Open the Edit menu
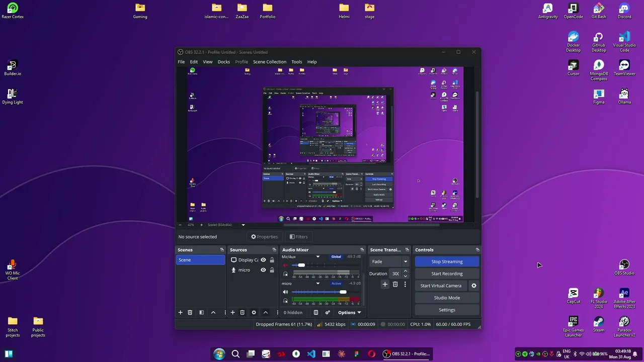The height and width of the screenshot is (362, 644). pyautogui.click(x=194, y=62)
